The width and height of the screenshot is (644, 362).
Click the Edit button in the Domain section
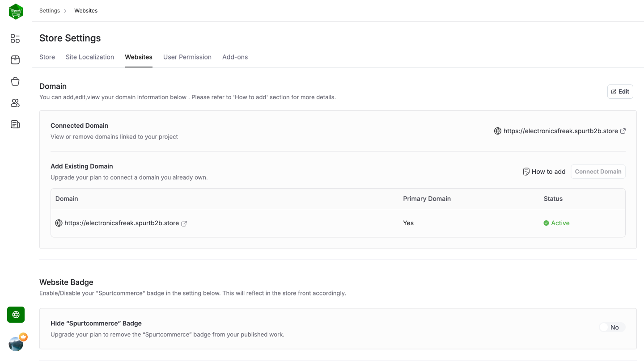620,91
